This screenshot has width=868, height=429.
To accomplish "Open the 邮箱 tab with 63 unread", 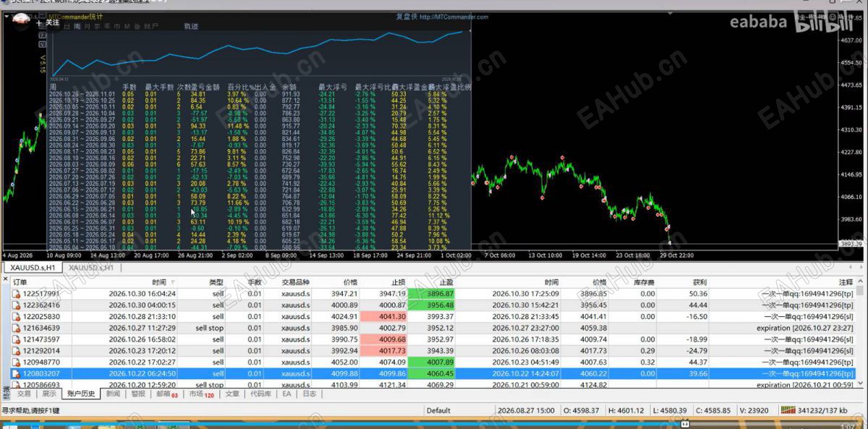I will point(166,394).
